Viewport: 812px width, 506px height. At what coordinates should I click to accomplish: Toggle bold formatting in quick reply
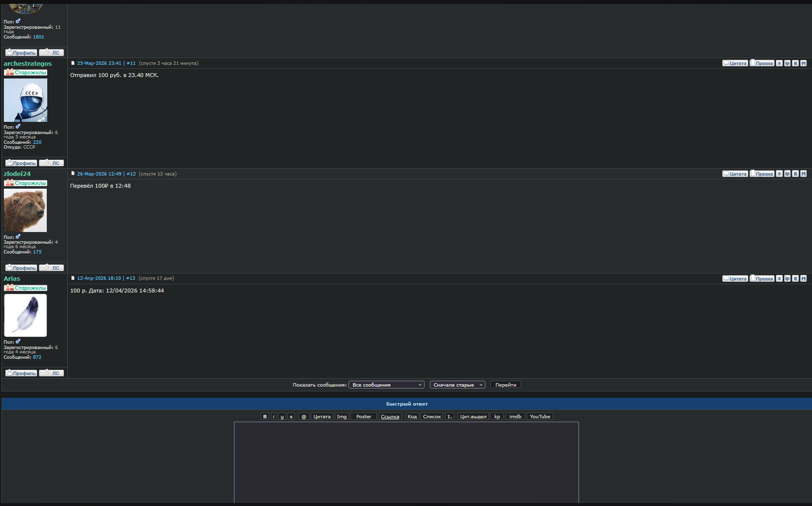pyautogui.click(x=265, y=416)
